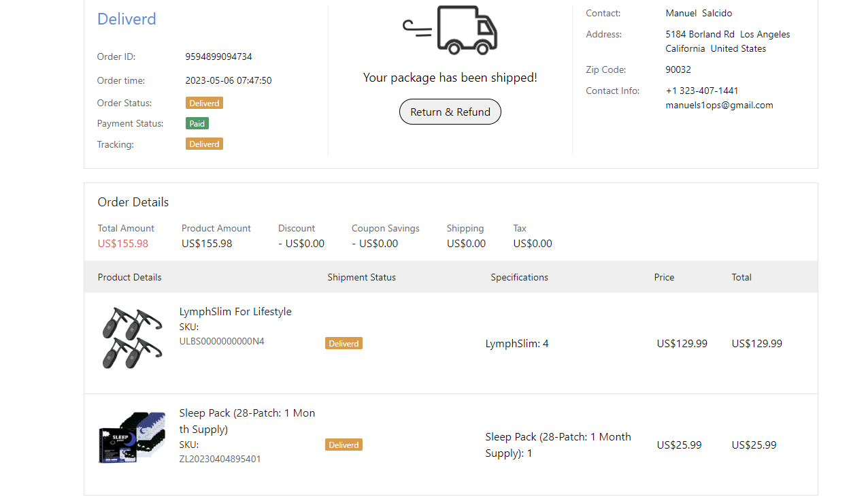Click the email address manuels1ops@gmail.com

(x=719, y=106)
